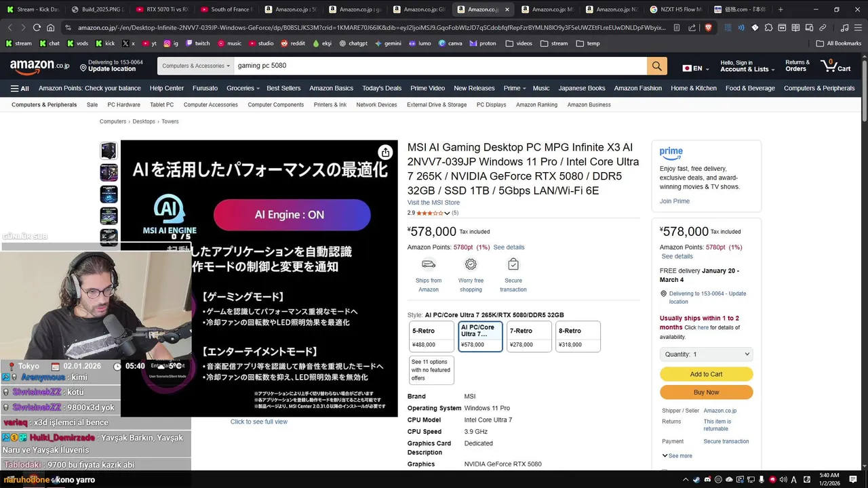Open the chatgpt bookmark
The height and width of the screenshot is (488, 868).
[x=353, y=43]
